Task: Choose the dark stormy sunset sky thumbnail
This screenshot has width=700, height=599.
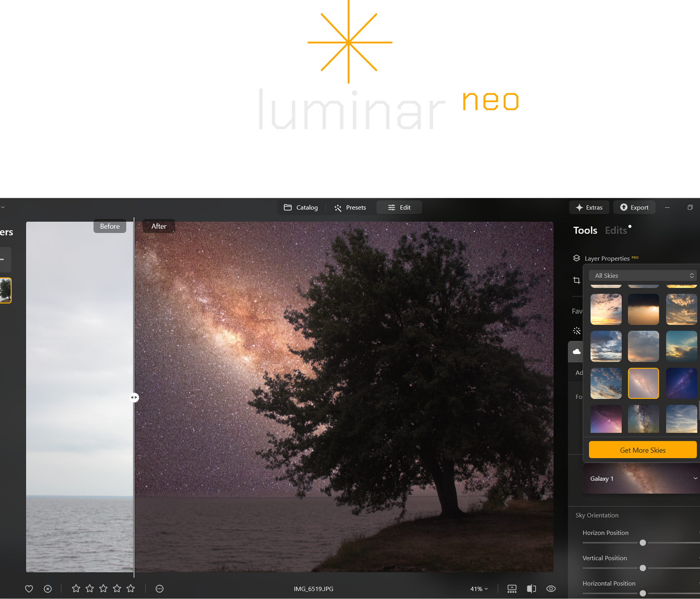Action: (x=643, y=309)
